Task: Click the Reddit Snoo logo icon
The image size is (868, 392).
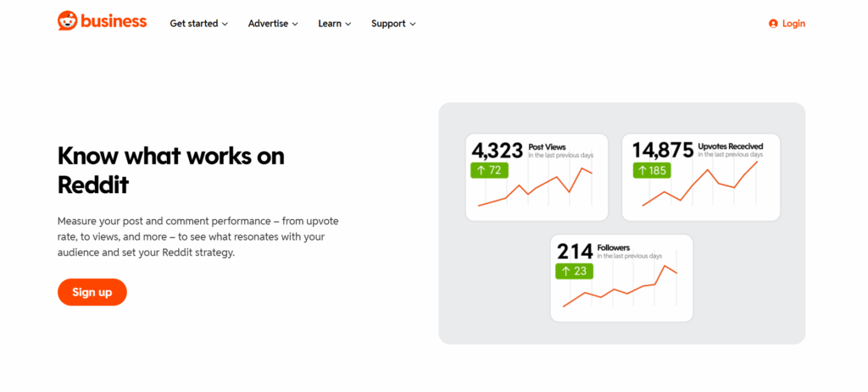Action: (68, 21)
